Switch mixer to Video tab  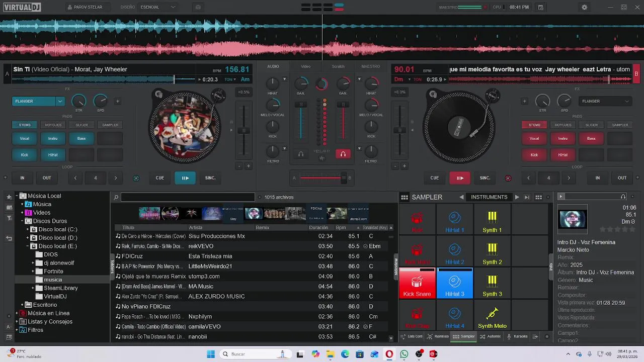pyautogui.click(x=305, y=66)
